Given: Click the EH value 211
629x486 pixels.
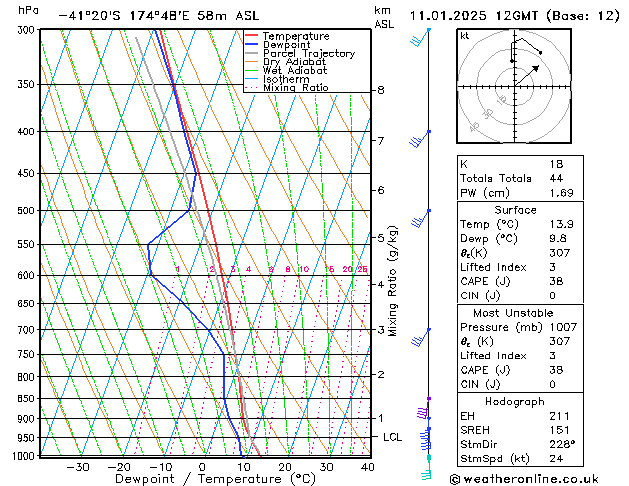Looking at the screenshot, I should [560, 416].
